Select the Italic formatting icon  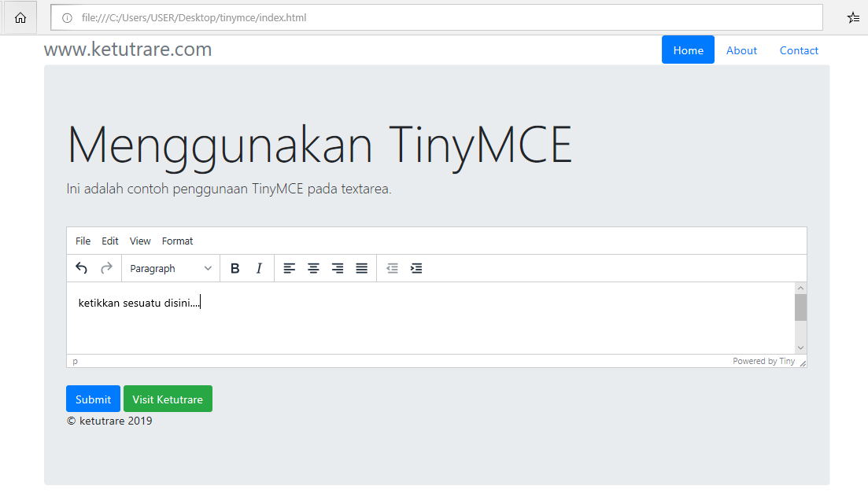(x=258, y=268)
